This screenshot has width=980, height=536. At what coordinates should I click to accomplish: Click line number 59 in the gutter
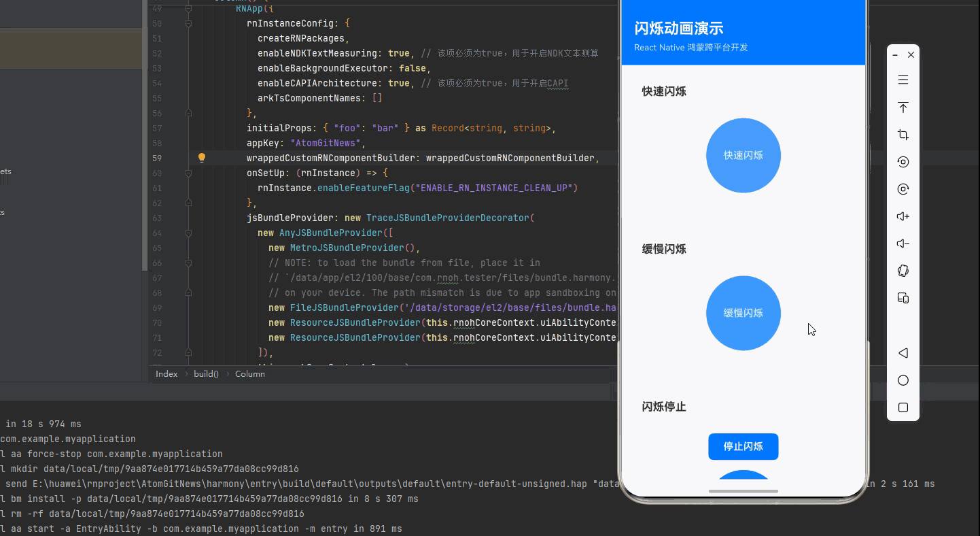click(x=156, y=158)
